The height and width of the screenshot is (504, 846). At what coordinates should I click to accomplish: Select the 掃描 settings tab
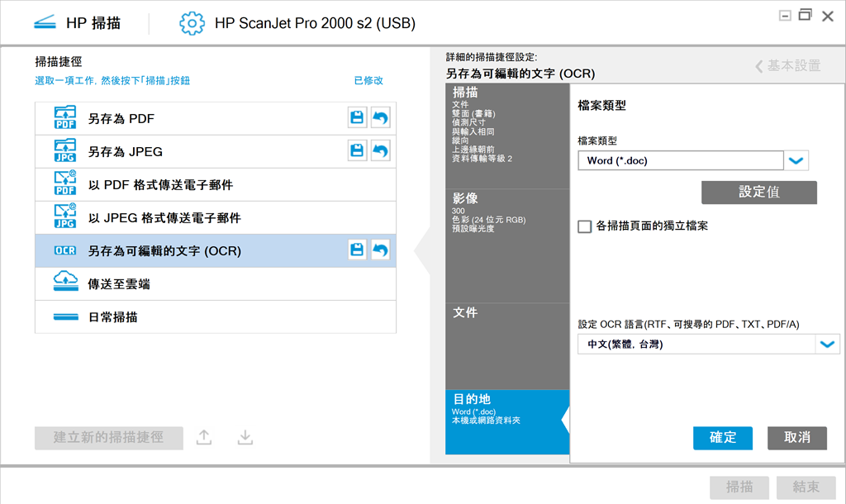click(506, 124)
